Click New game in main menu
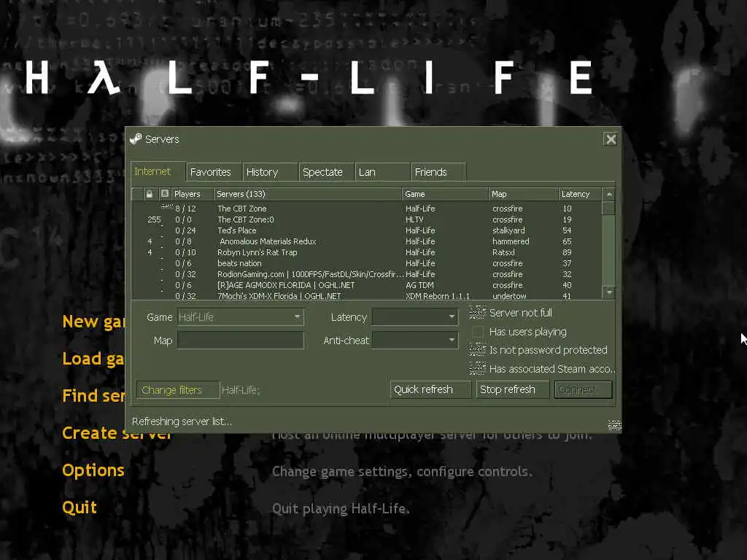 click(x=93, y=322)
